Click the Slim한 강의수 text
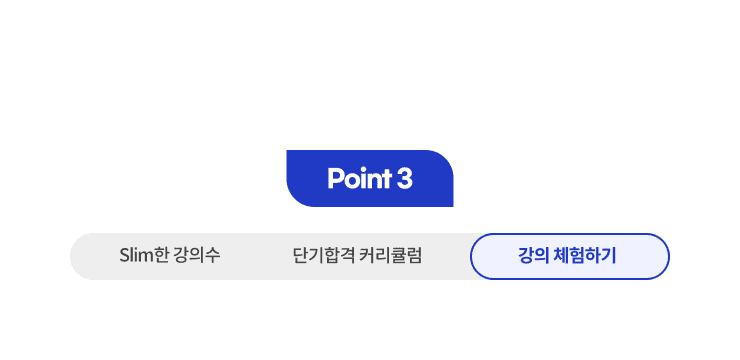The width and height of the screenshot is (740, 360). (170, 256)
